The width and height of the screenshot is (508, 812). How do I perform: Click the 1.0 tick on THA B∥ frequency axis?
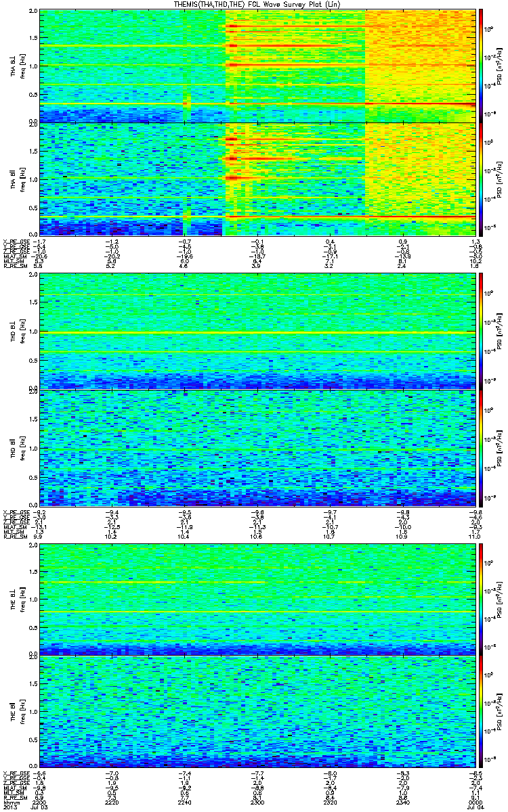(x=34, y=179)
